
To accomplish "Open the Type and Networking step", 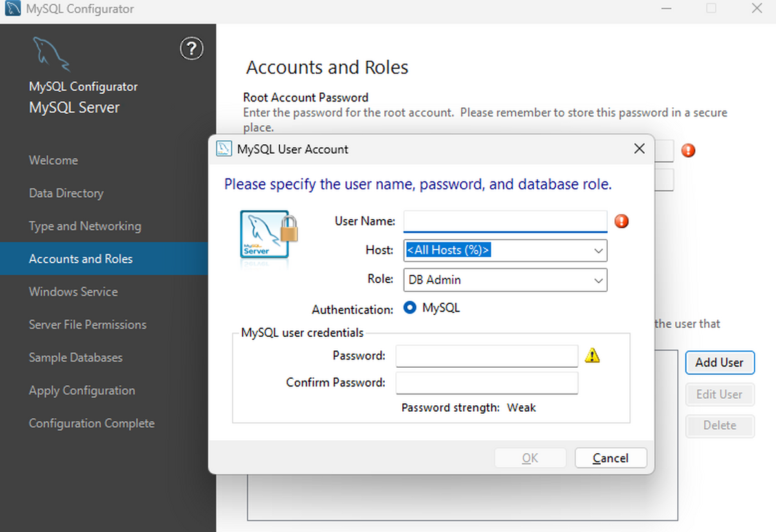I will (85, 226).
